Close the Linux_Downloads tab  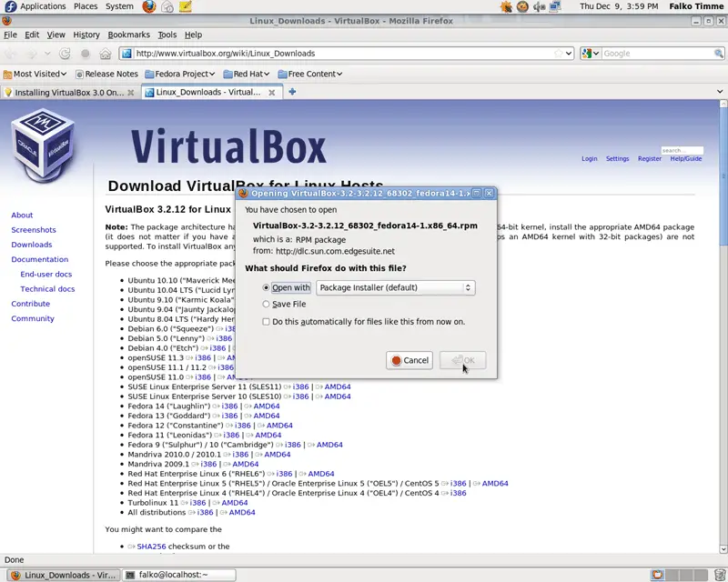pos(272,93)
